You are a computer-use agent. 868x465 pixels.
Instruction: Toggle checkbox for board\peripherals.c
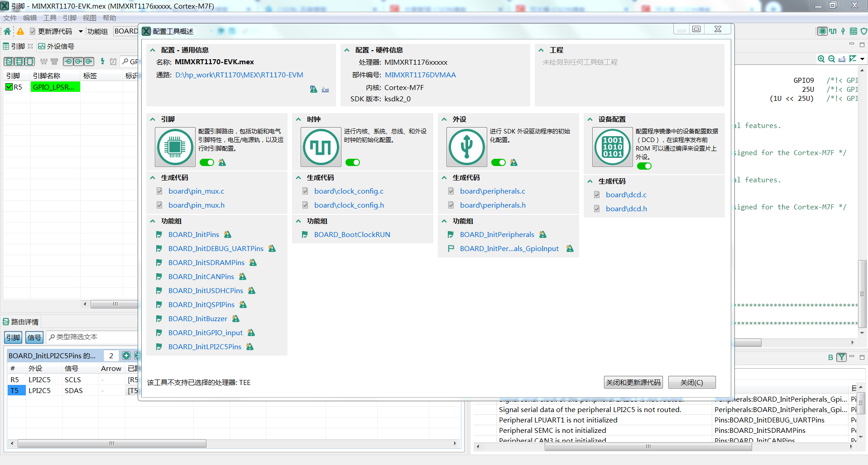click(x=451, y=191)
